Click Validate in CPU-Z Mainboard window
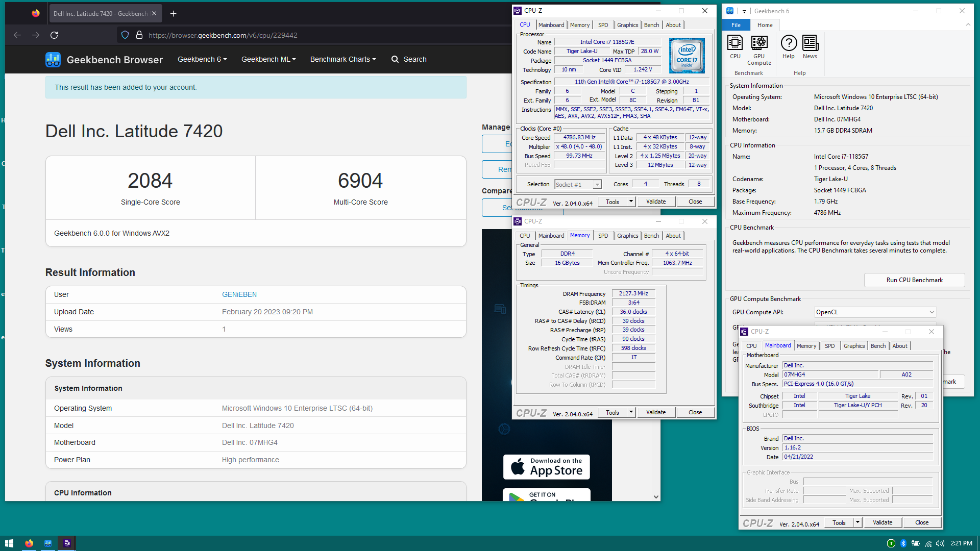 883,522
